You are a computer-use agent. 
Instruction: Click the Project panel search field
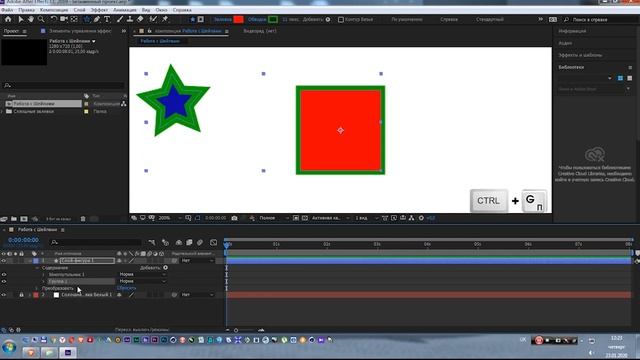click(63, 85)
